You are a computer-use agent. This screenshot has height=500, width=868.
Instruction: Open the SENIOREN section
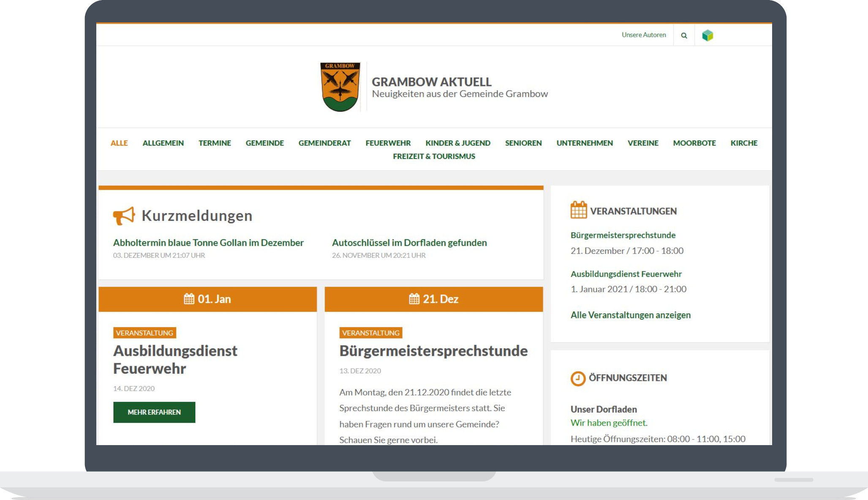[x=523, y=143]
